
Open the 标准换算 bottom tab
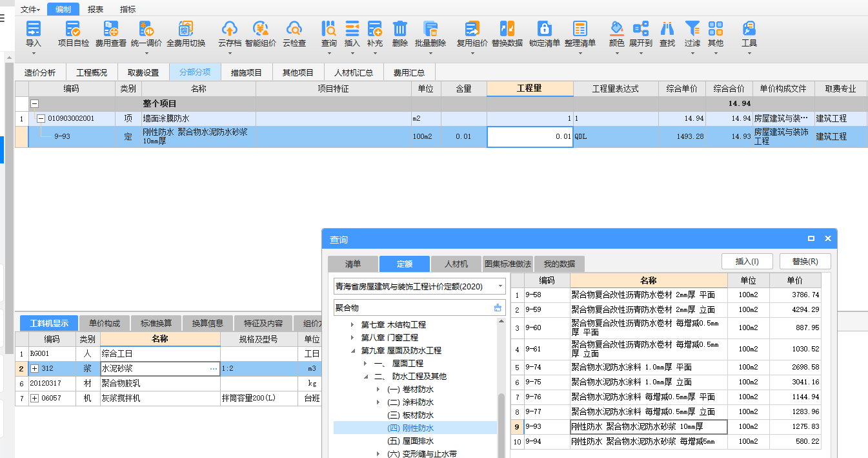tap(156, 323)
